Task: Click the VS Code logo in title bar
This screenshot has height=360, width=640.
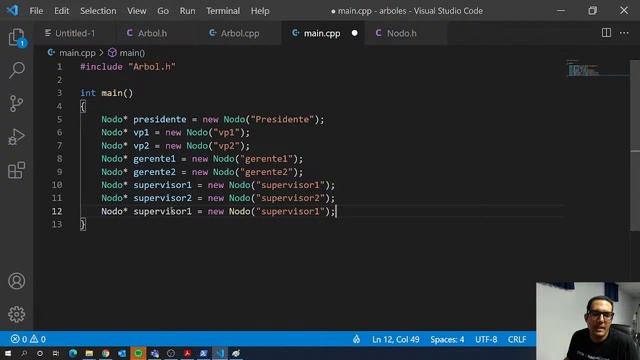Action: tap(12, 10)
